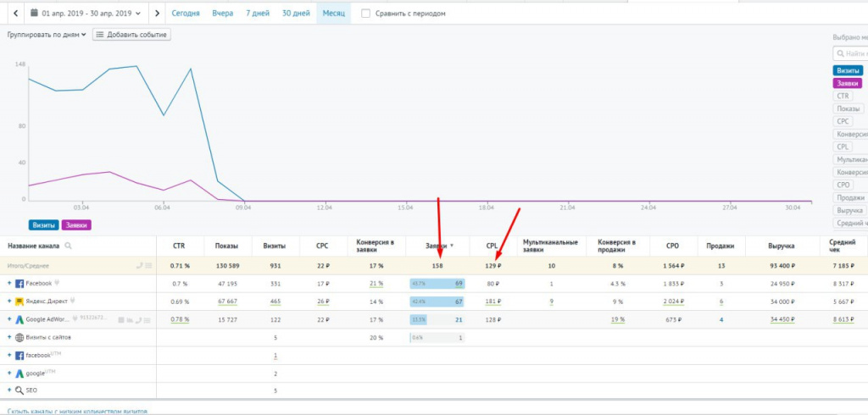This screenshot has width=868, height=415.
Task: Open the Группировать по дням dropdown
Action: [47, 35]
